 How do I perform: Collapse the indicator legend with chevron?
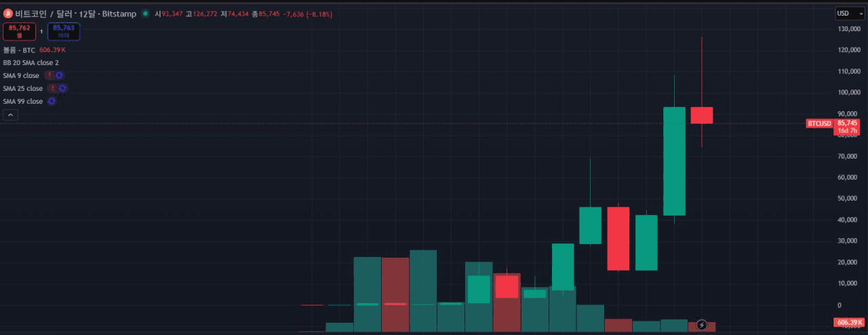click(x=11, y=115)
